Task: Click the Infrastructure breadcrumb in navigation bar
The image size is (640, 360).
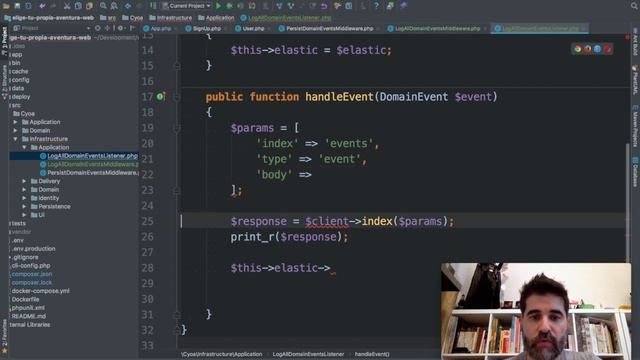Action: point(171,18)
